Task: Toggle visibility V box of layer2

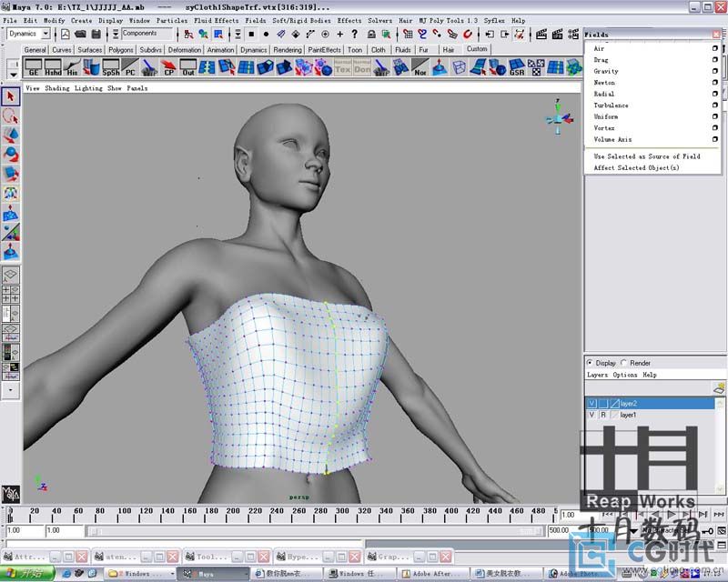Action: (x=592, y=404)
